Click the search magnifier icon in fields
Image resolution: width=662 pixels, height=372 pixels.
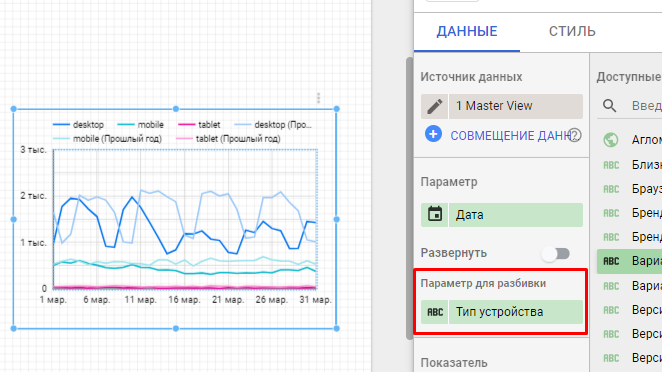(610, 106)
